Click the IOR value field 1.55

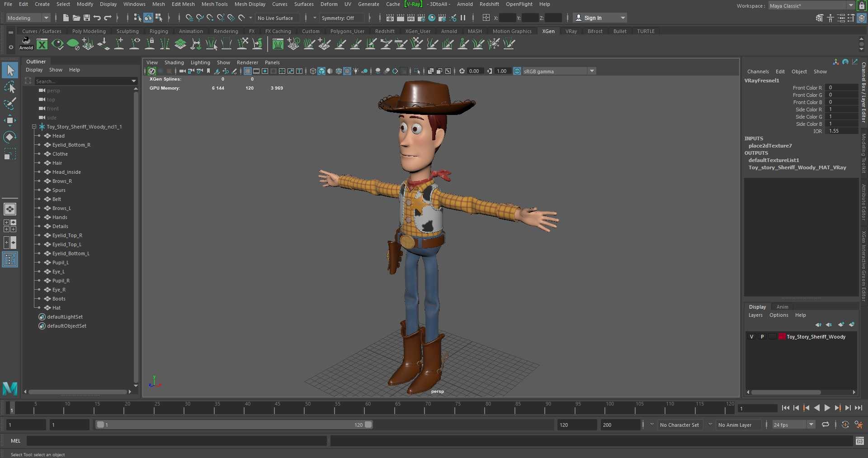click(x=841, y=131)
